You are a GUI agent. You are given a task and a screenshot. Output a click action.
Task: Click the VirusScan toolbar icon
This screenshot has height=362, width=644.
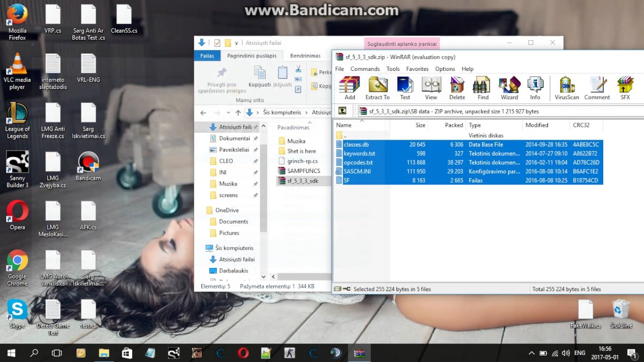pos(567,88)
